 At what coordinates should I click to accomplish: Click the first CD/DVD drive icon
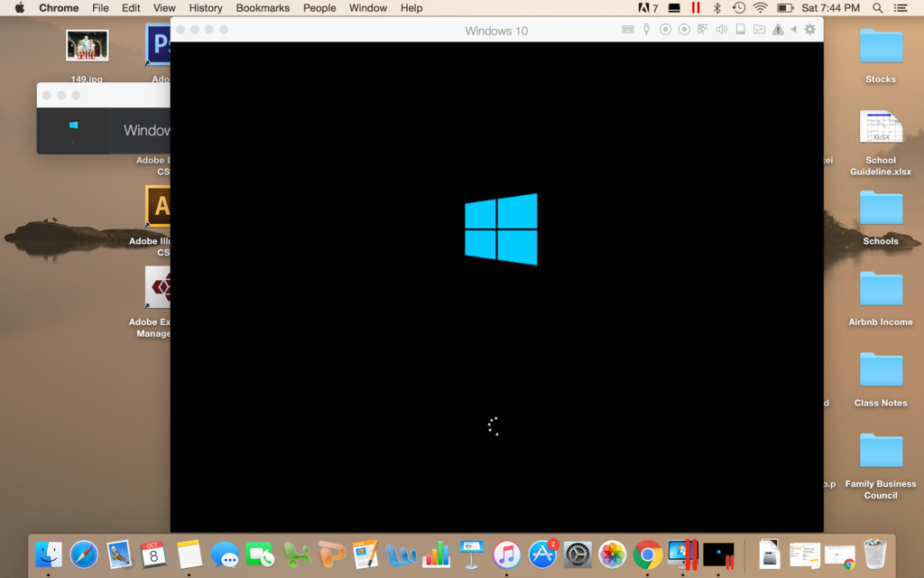665,30
